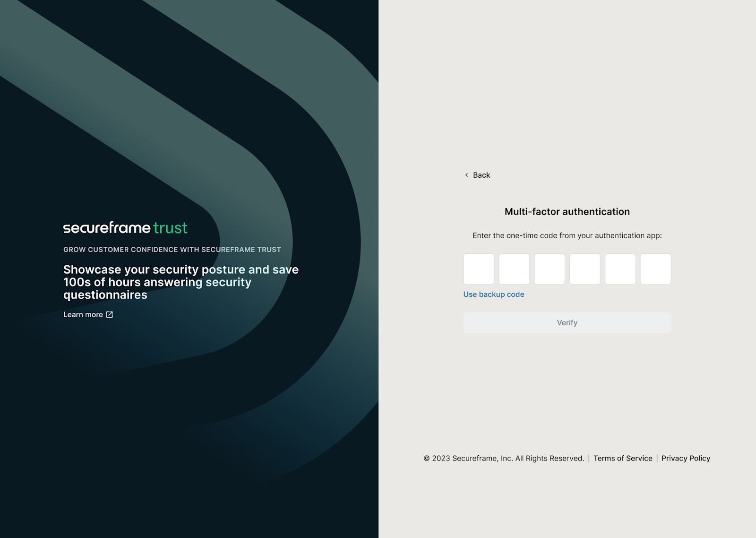Open the Learn more external-link icon
Screen dimensions: 756x538
tap(110, 314)
